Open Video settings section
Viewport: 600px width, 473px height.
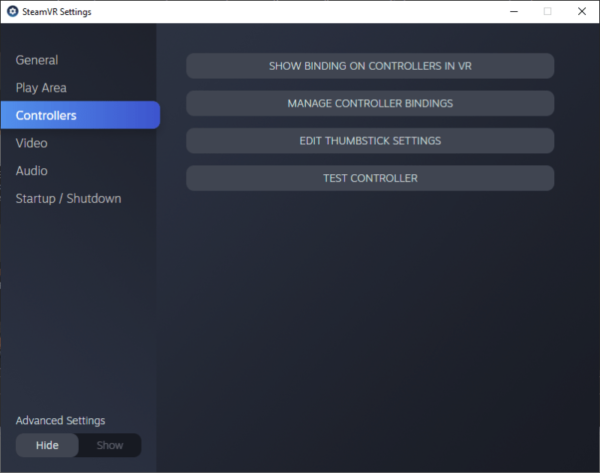coord(31,143)
